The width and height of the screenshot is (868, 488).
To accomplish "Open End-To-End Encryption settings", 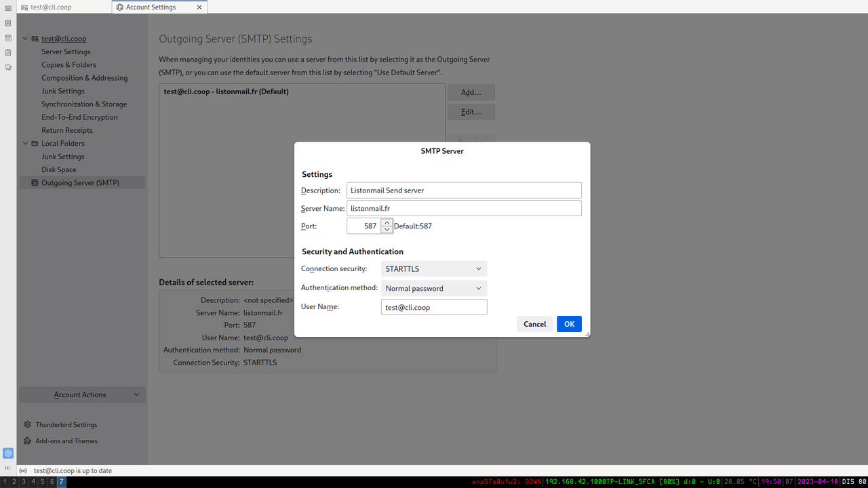I will click(79, 117).
